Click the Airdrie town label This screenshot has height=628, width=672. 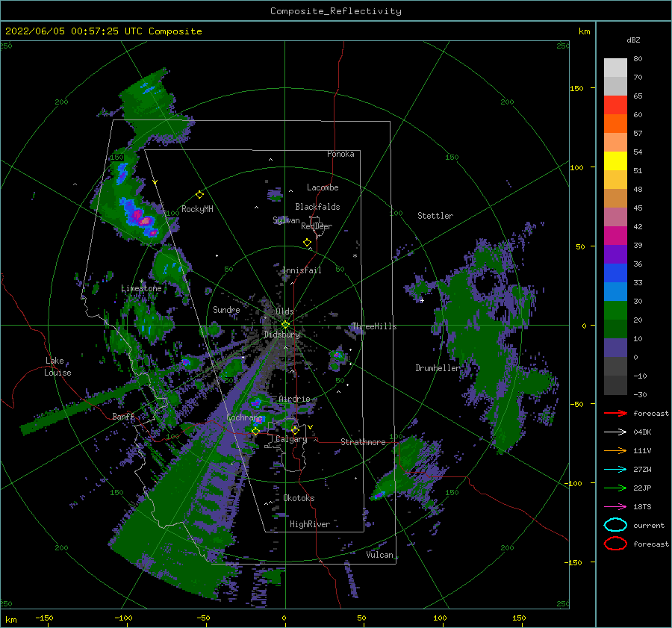tap(294, 399)
